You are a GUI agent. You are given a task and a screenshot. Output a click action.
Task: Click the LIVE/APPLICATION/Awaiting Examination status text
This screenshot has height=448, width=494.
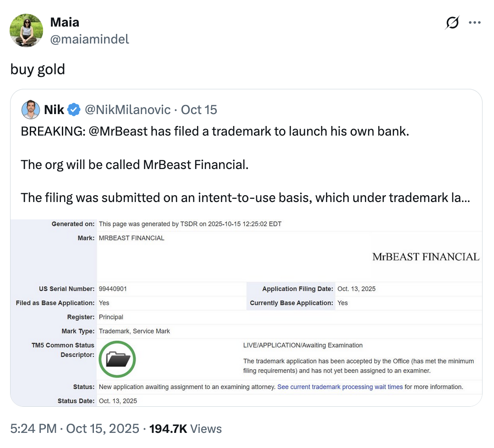click(303, 345)
